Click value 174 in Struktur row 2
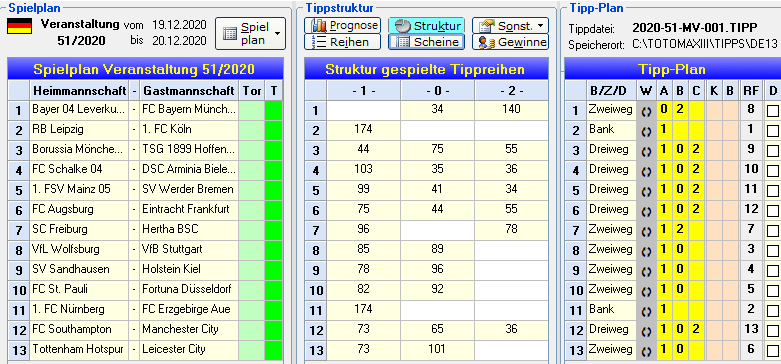The image size is (781, 364). [x=364, y=129]
